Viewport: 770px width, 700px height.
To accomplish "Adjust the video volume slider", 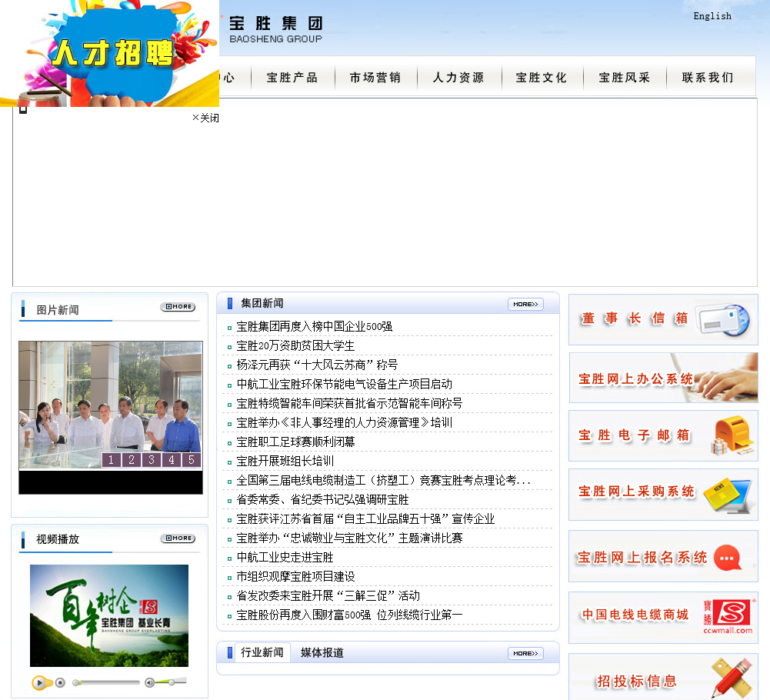I will click(172, 682).
